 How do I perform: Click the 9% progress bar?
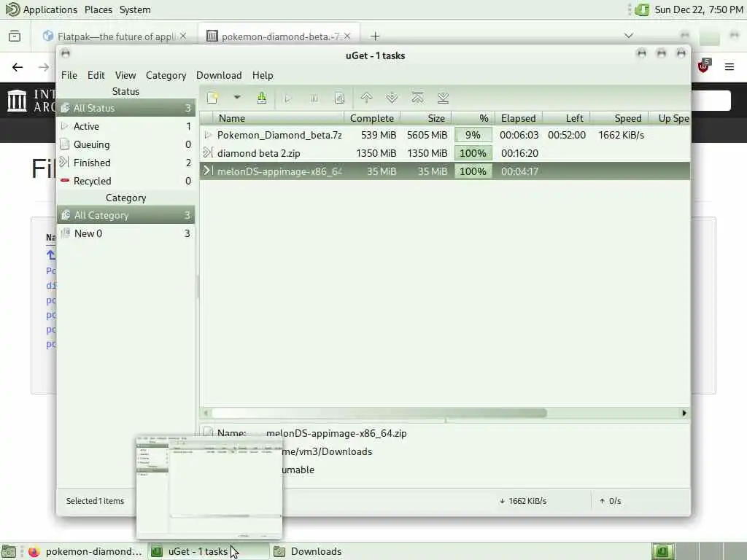tap(473, 135)
